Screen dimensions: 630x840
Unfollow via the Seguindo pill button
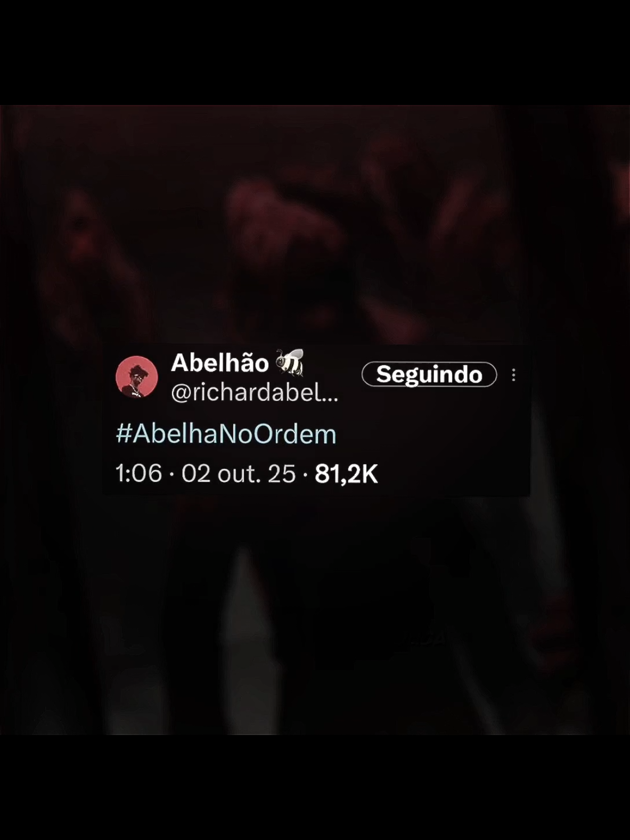pyautogui.click(x=429, y=375)
